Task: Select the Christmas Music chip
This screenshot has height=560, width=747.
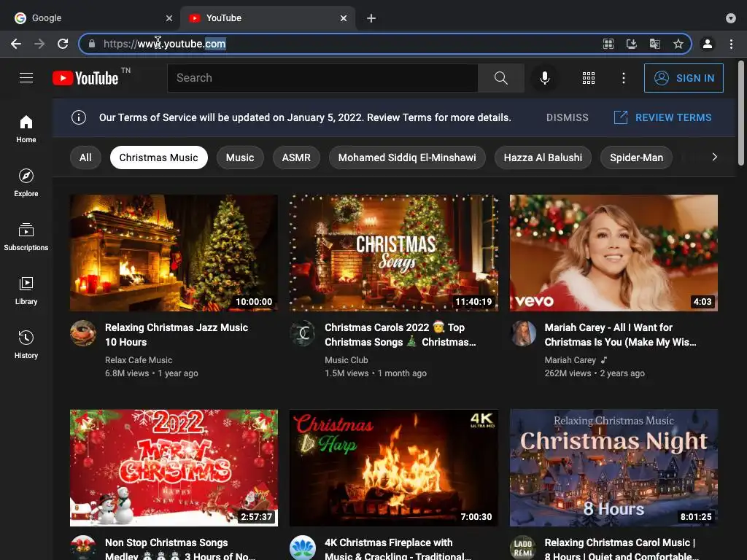Action: click(x=158, y=157)
